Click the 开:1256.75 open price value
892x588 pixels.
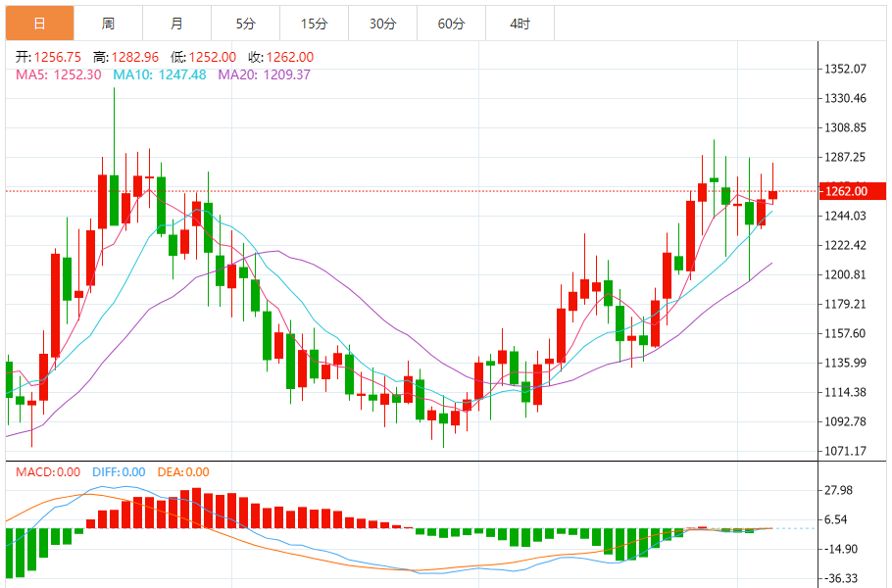click(x=48, y=57)
